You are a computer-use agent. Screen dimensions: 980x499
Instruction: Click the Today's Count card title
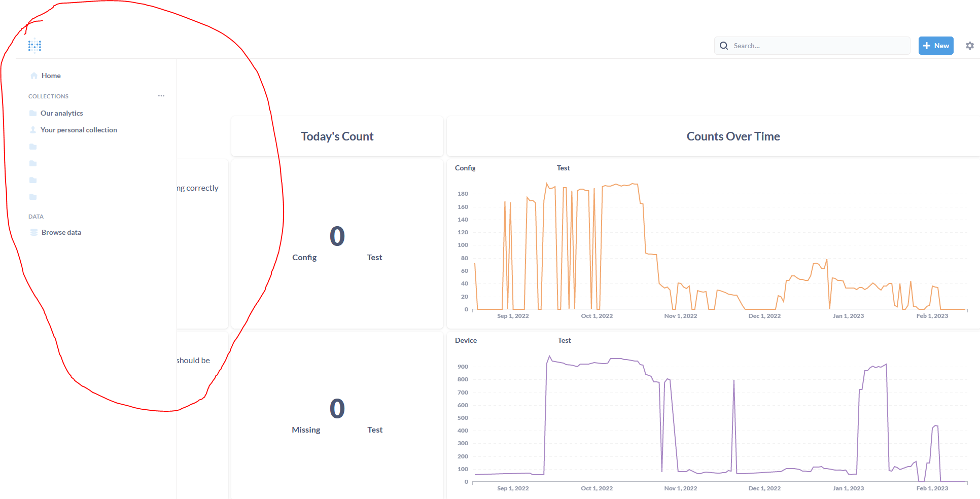[337, 136]
